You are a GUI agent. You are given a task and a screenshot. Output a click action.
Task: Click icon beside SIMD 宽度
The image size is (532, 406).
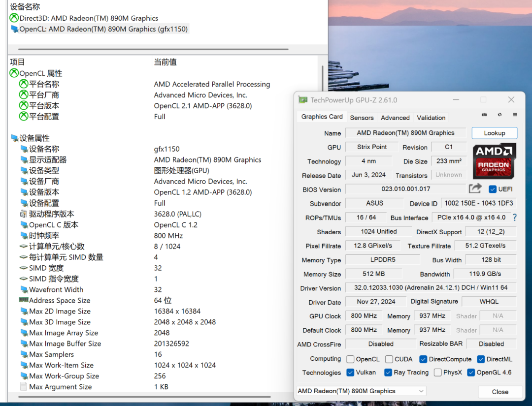click(x=24, y=268)
